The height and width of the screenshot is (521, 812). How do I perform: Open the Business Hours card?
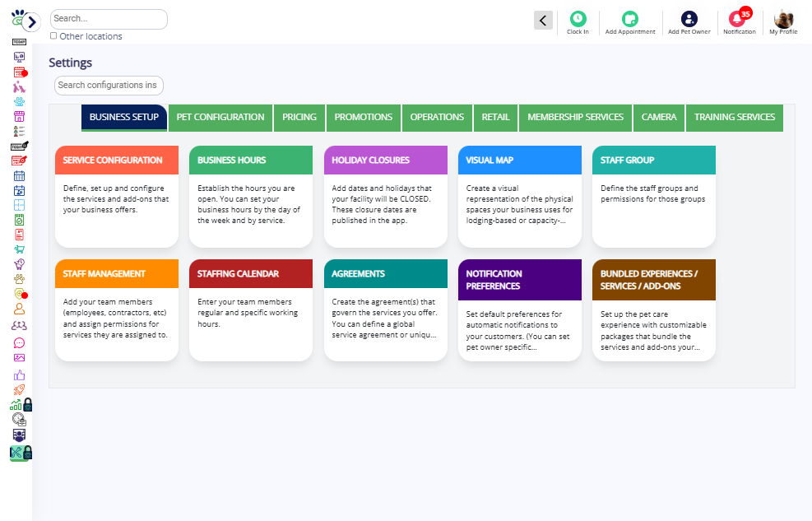(x=251, y=196)
